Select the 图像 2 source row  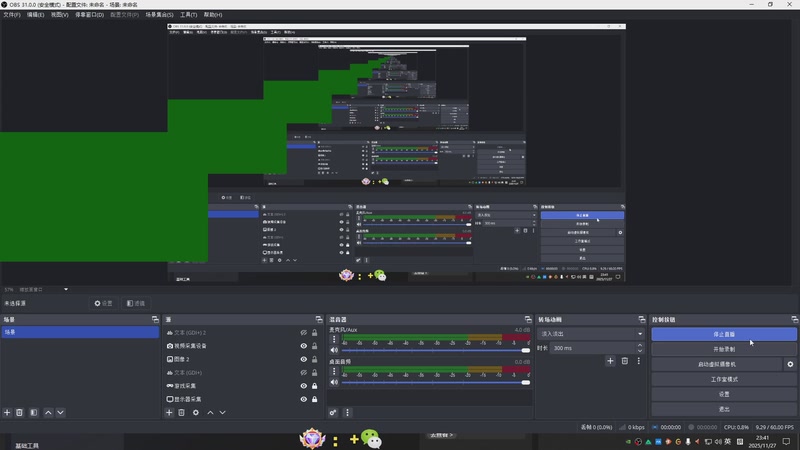244,359
